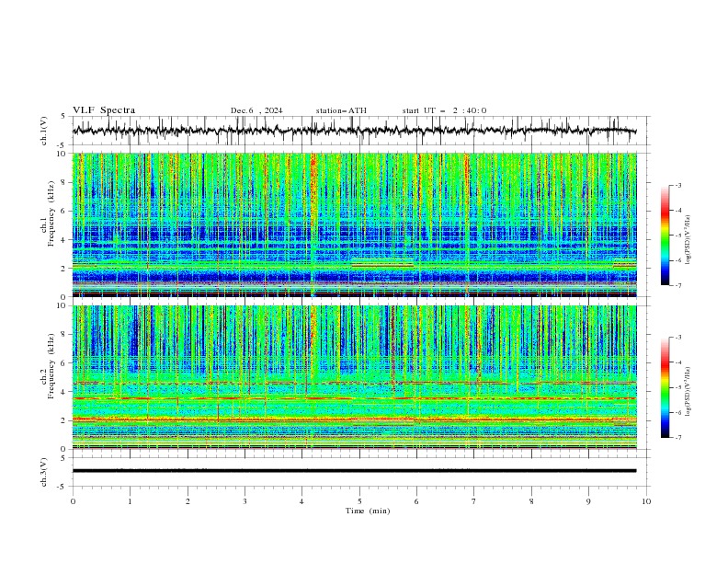Viewport: 728px width, 563px height.
Task: Click the ch.1 spectrogram color scale bar
Action: [665, 236]
